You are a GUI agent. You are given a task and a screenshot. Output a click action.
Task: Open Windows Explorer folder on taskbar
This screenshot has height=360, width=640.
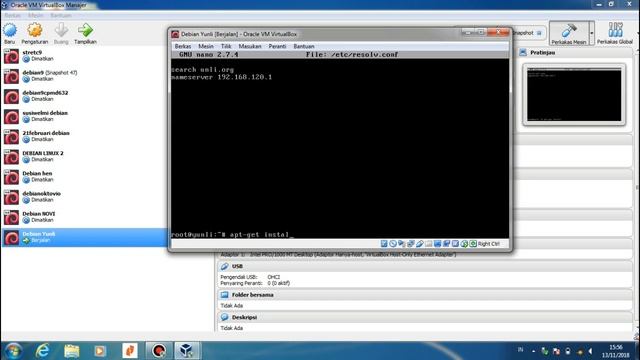72,351
